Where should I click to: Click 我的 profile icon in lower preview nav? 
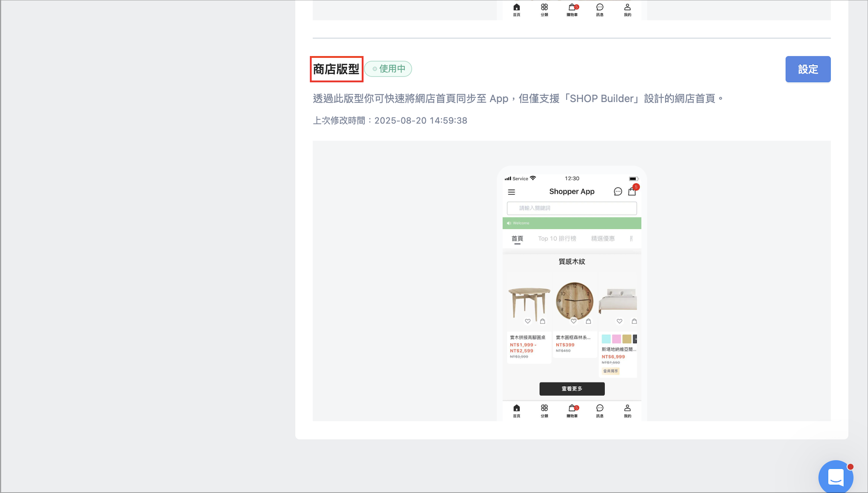coord(627,411)
